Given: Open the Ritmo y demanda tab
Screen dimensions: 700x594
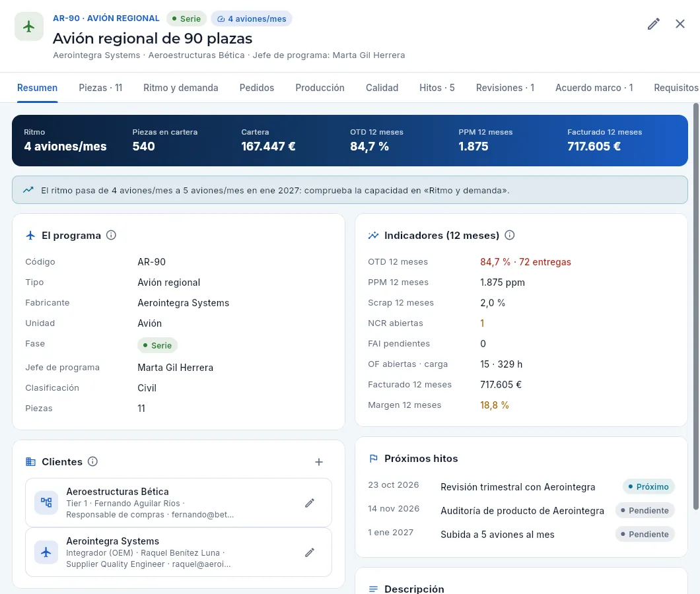Looking at the screenshot, I should pyautogui.click(x=181, y=88).
